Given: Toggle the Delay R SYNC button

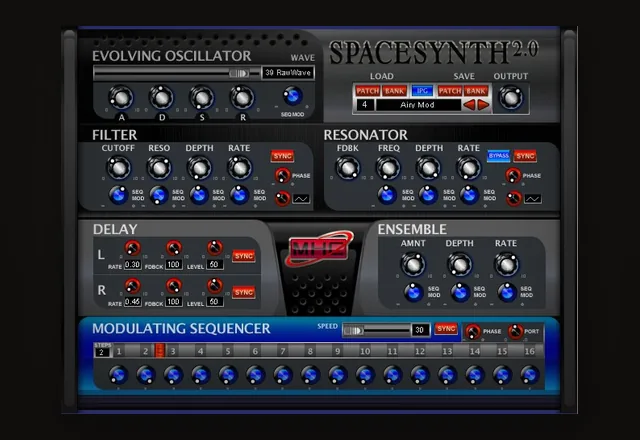Looking at the screenshot, I should 244,292.
